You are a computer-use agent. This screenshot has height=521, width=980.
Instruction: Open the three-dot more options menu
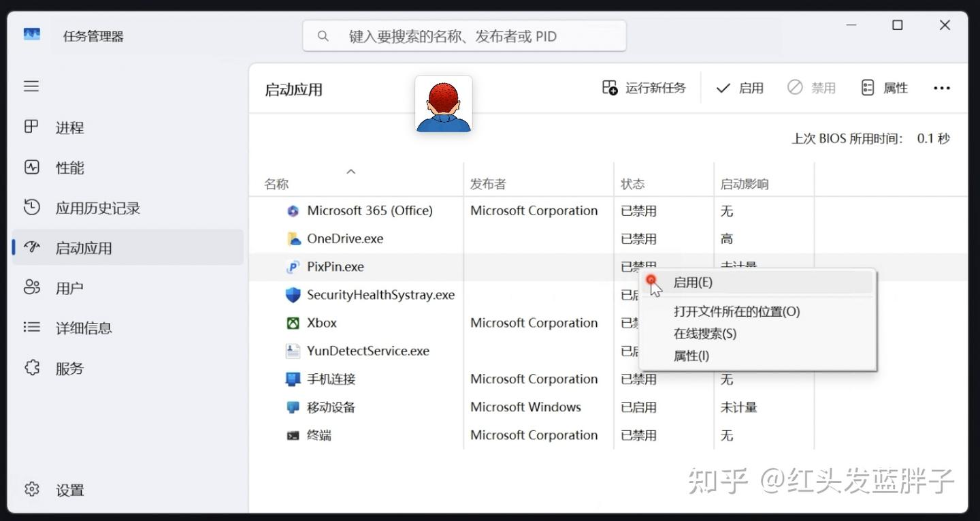942,88
